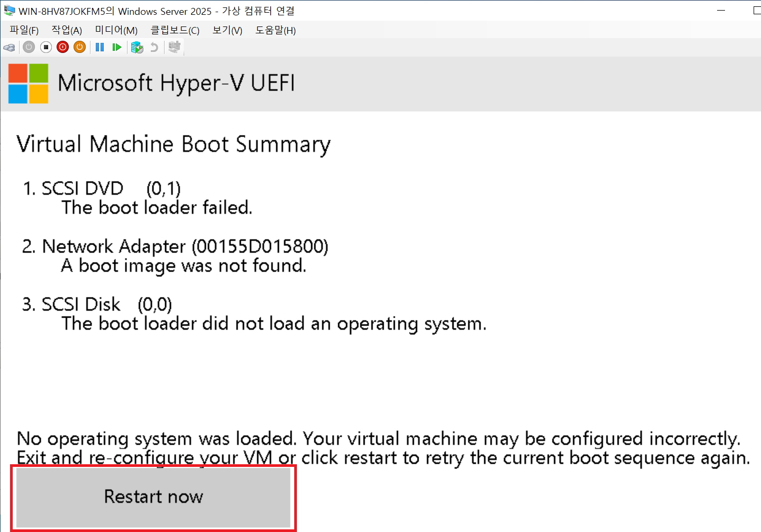Click the Revert undo-arrow icon
The image size is (761, 532).
click(154, 47)
